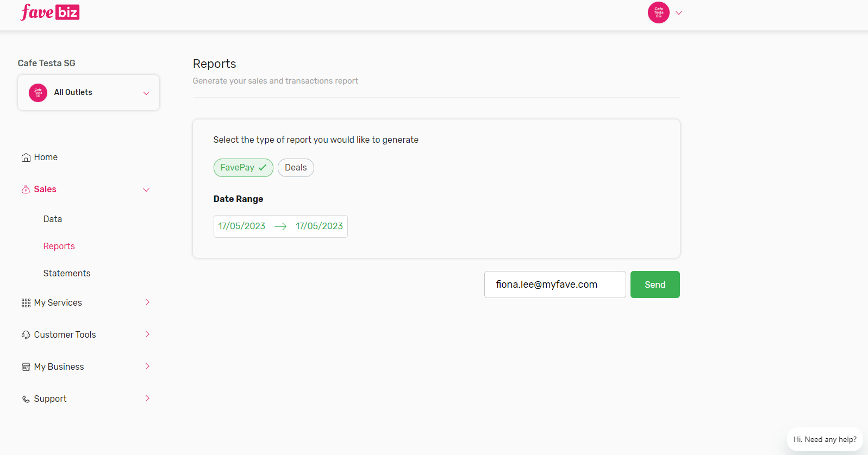This screenshot has width=868, height=455.
Task: Click the Date Range label
Action: tap(238, 199)
